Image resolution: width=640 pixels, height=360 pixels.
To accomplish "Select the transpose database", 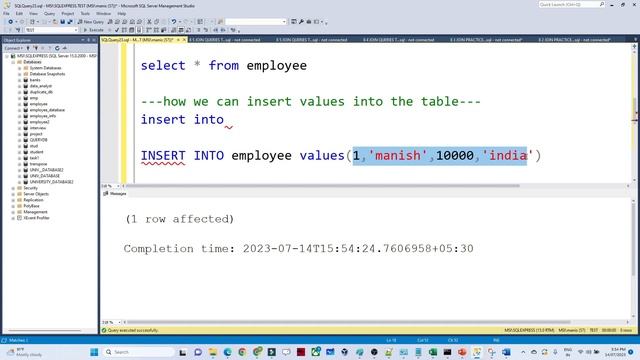I will tap(38, 164).
